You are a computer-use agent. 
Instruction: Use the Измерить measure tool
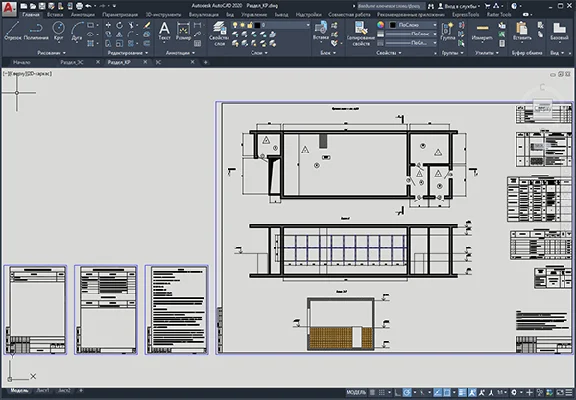pyautogui.click(x=482, y=31)
